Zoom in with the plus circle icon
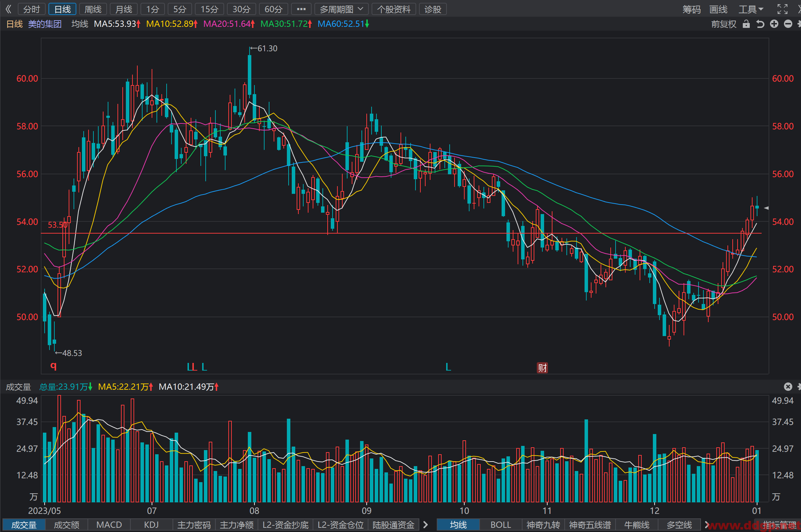The image size is (801, 532). (x=774, y=24)
